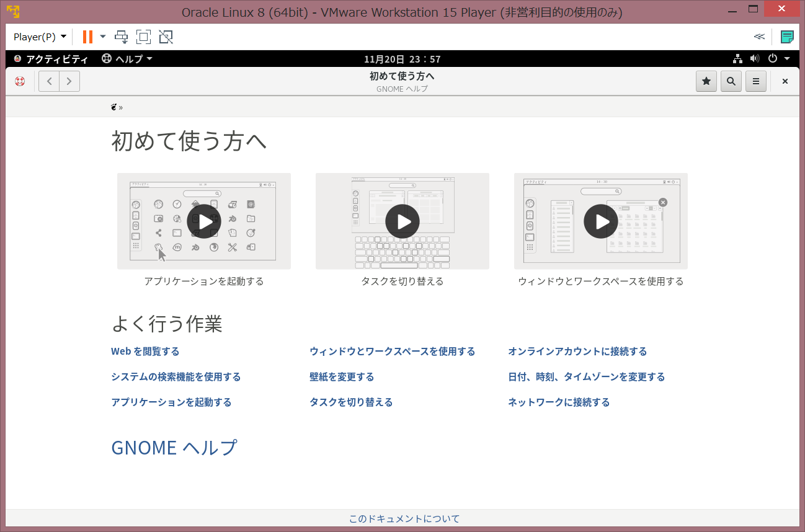Open search with the magnifier icon
The height and width of the screenshot is (532, 805).
731,81
